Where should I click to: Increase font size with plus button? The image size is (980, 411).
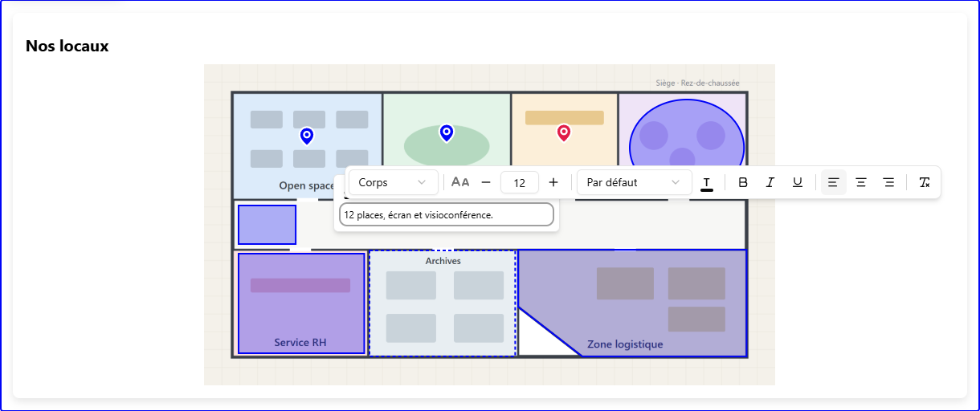pos(553,182)
